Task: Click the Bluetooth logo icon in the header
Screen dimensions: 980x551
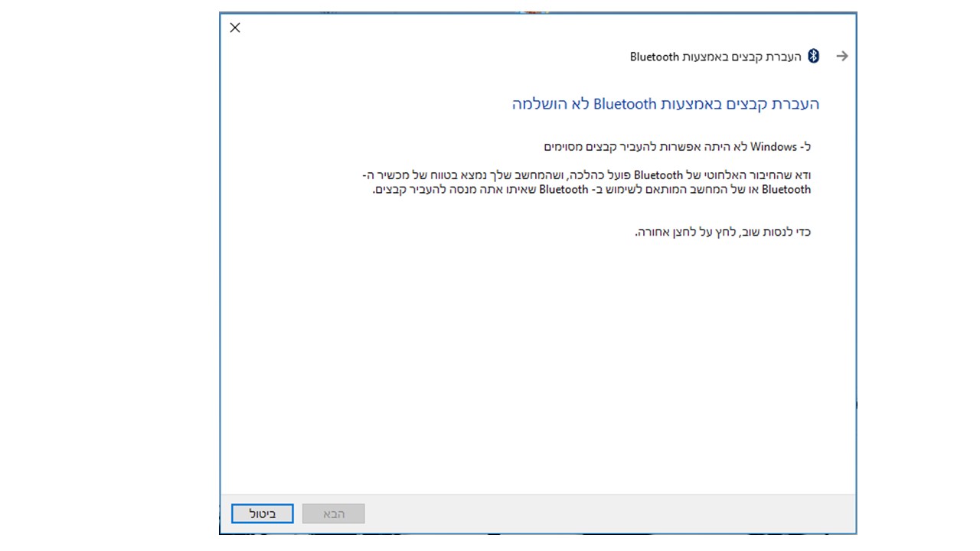Action: point(815,56)
